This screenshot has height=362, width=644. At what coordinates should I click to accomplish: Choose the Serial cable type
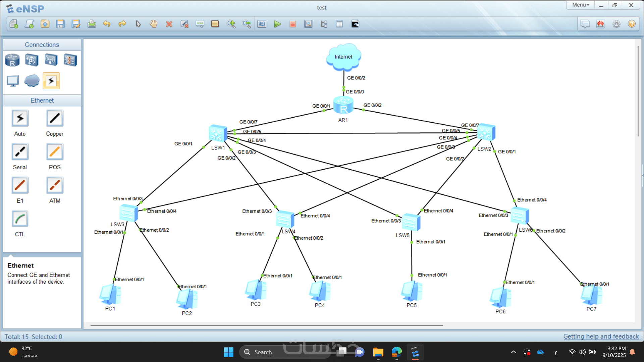click(x=20, y=152)
